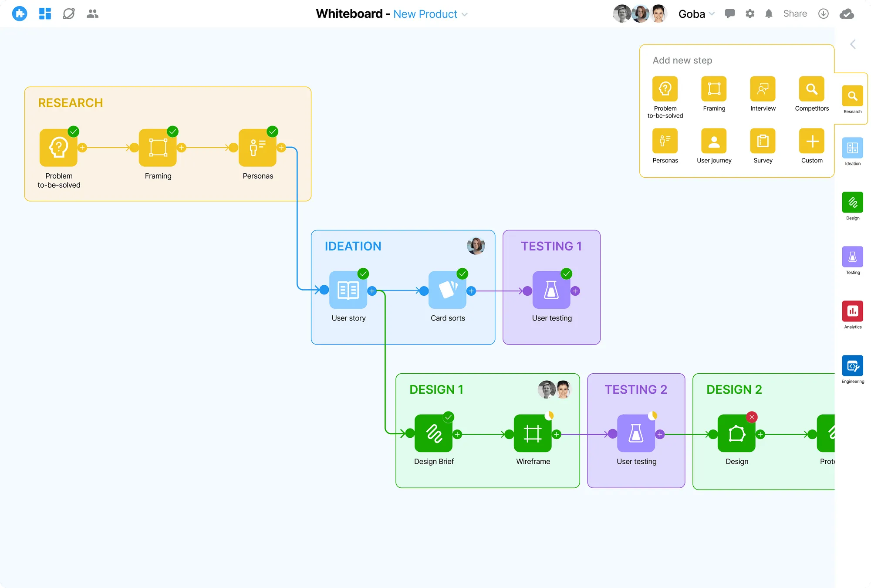871x588 pixels.
Task: Add a User journey step
Action: pos(714,142)
